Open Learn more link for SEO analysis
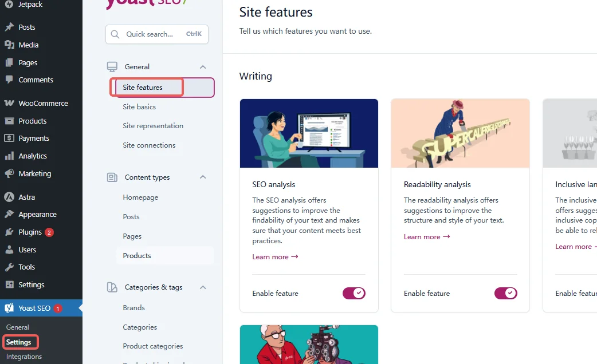Image resolution: width=597 pixels, height=364 pixels. (275, 257)
